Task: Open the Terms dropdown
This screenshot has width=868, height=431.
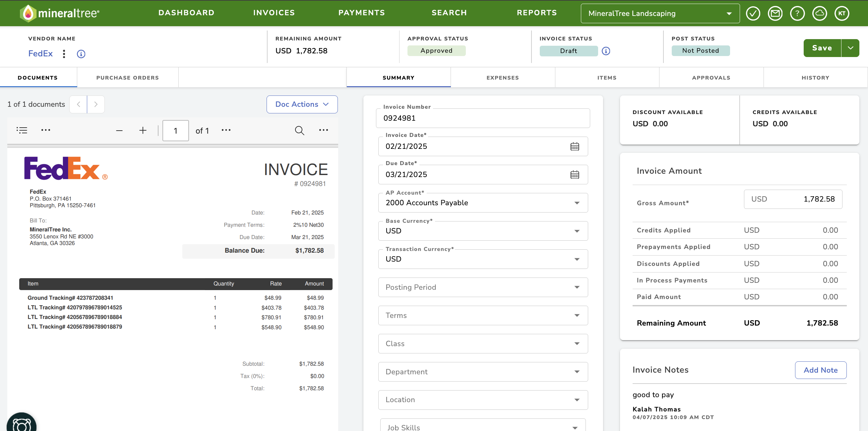Action: [x=483, y=316]
